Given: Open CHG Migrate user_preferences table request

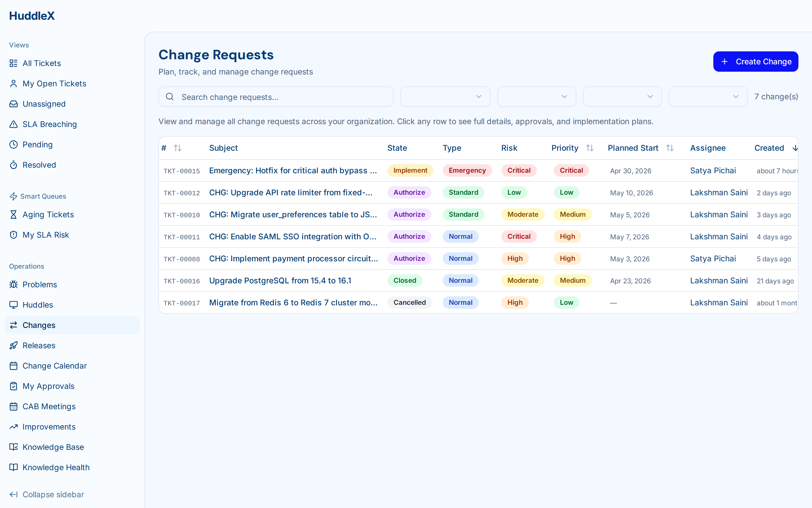Looking at the screenshot, I should click(293, 214).
